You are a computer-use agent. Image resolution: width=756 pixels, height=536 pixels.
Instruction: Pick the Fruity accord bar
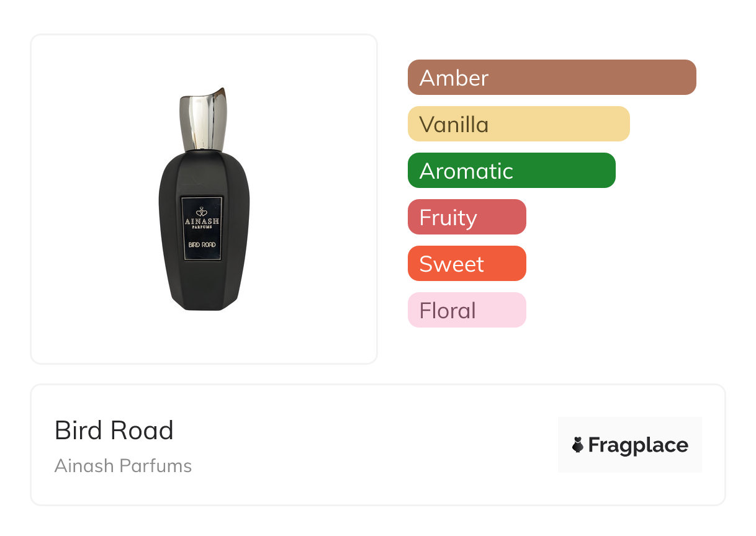466,217
